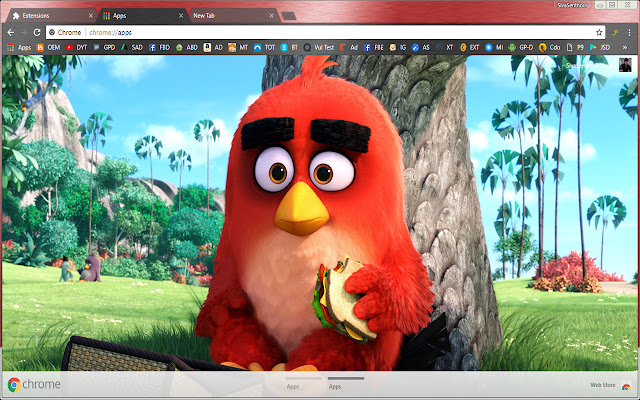Click the SivaSenthoor profile name button

[573, 5]
